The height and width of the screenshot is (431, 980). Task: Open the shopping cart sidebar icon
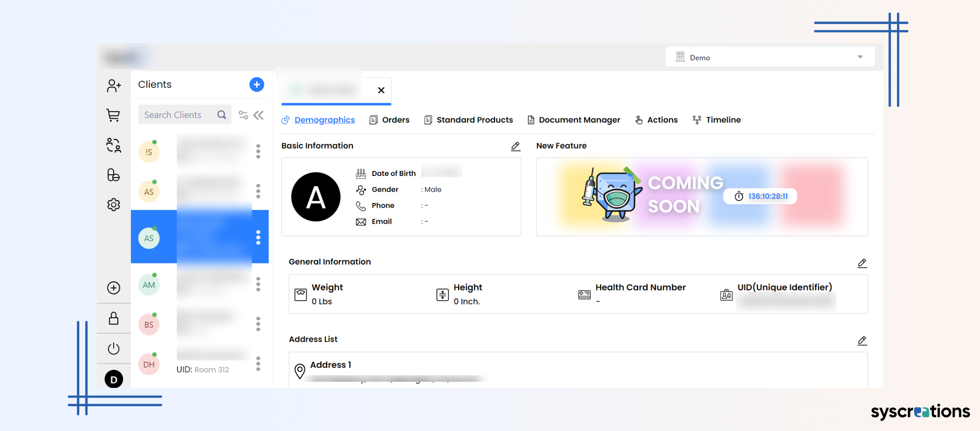(x=114, y=115)
